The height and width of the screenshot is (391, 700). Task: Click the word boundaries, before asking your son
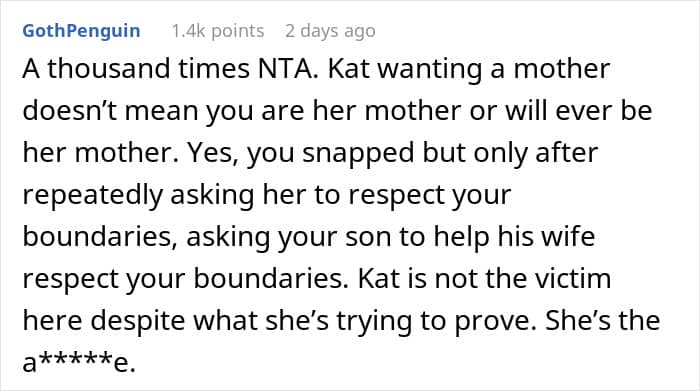pyautogui.click(x=97, y=236)
